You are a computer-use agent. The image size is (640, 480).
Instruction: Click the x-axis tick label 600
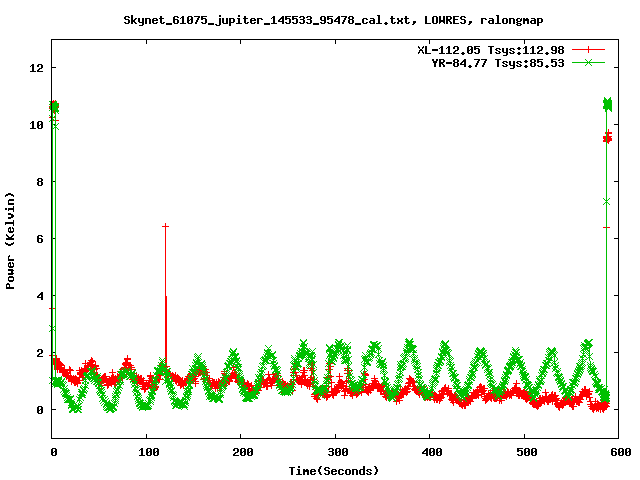(618, 453)
